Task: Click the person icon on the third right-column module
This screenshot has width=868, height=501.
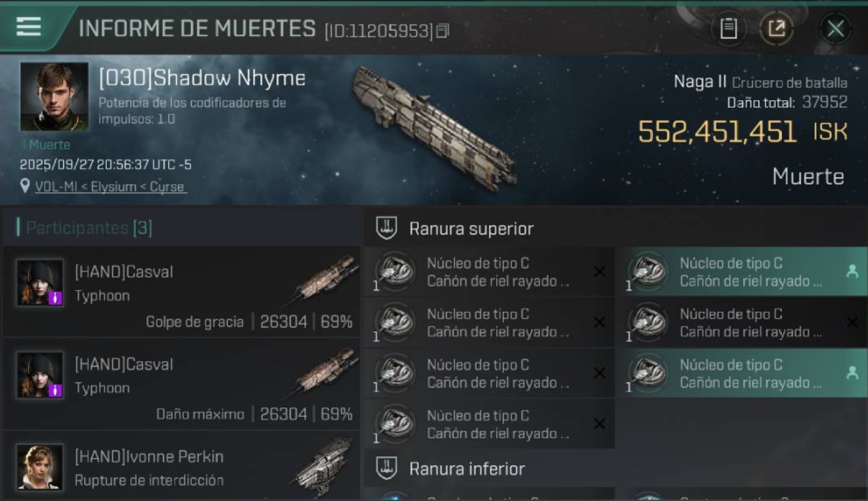Action: point(852,373)
